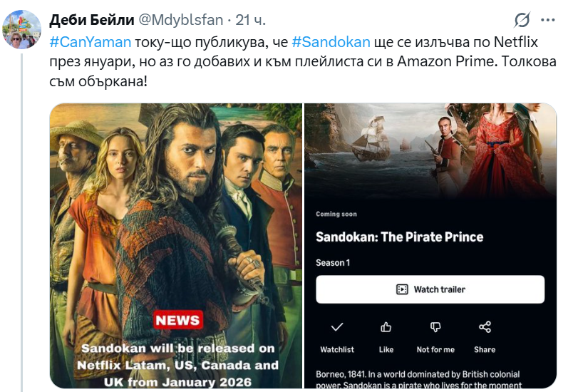Open the author's profile avatar
568x392 pixels.
pyautogui.click(x=21, y=29)
